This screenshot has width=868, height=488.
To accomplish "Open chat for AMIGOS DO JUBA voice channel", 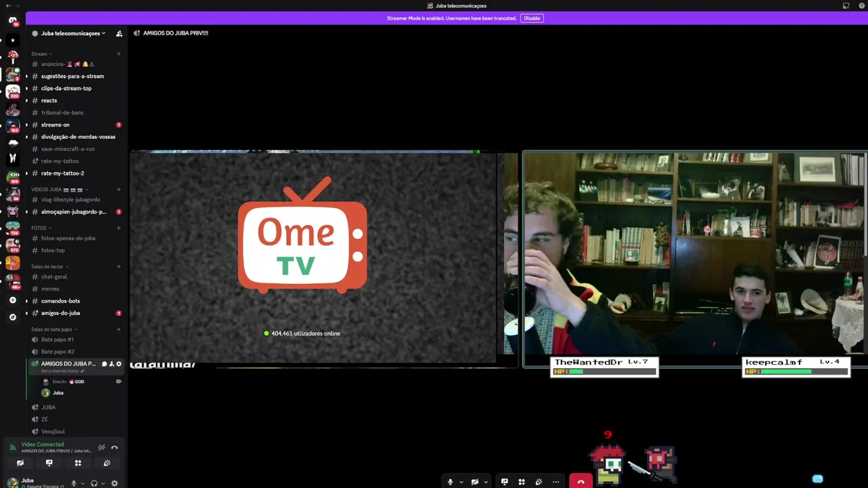I will tap(104, 364).
